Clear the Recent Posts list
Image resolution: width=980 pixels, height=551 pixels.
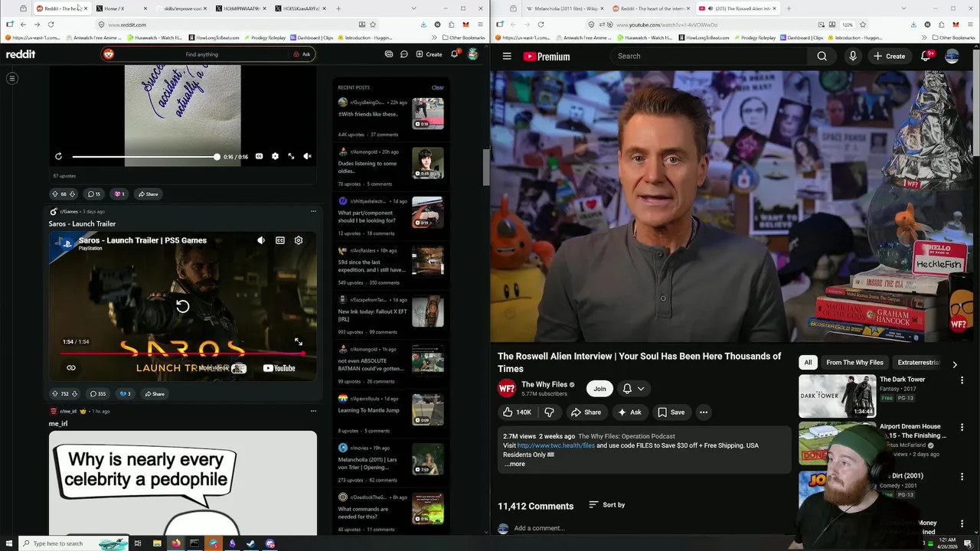tap(437, 87)
